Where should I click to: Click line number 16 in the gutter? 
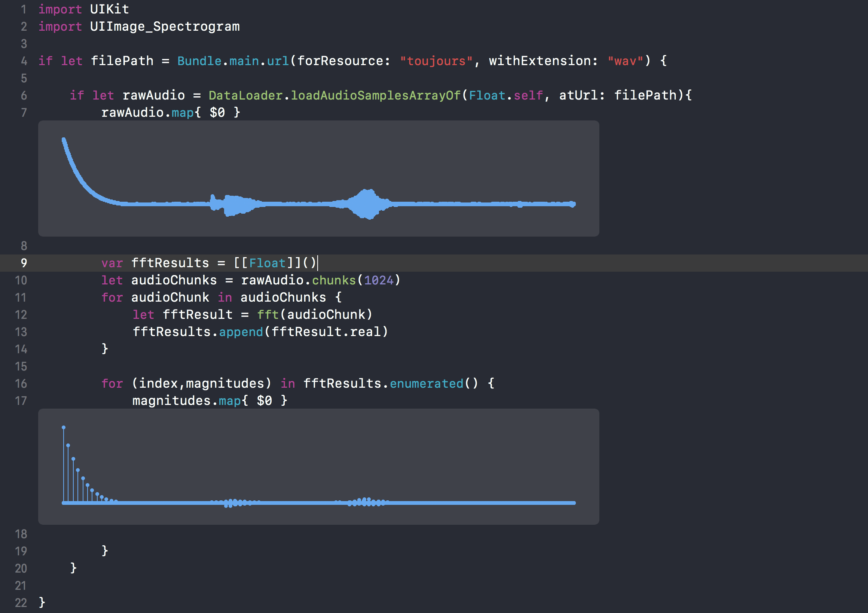(21, 384)
